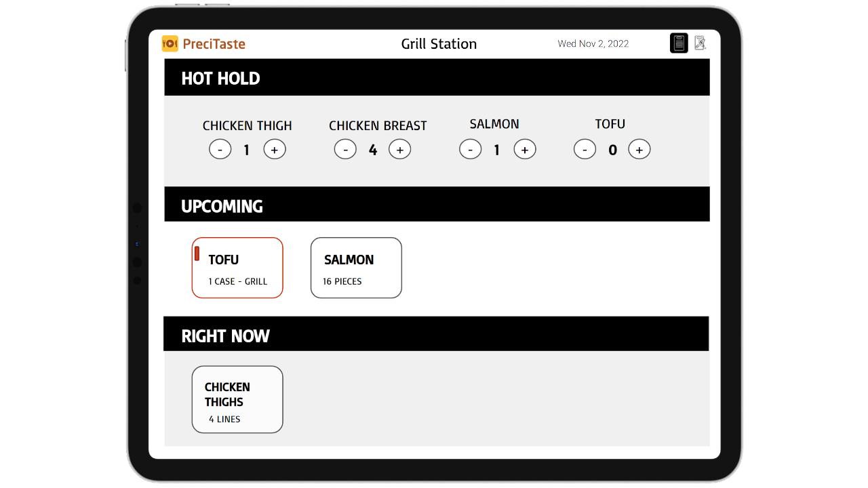This screenshot has width=868, height=488.
Task: Reduce Tofu hot hold quantity
Action: tap(585, 149)
